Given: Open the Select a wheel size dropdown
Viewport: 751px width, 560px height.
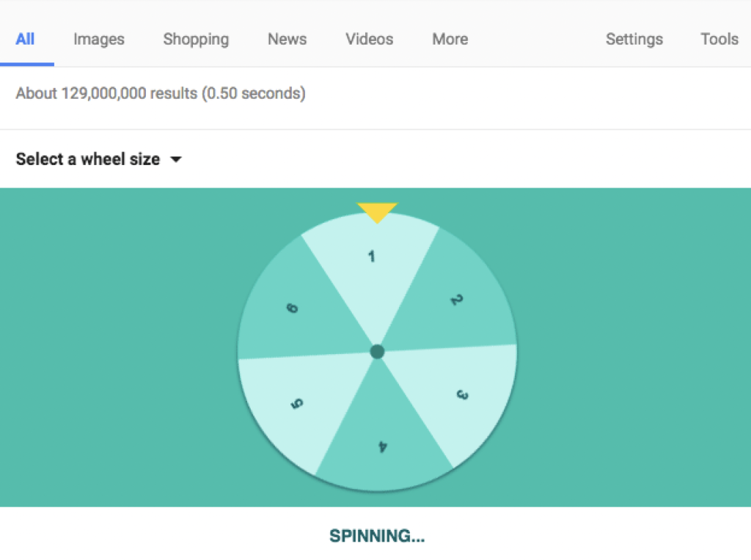Looking at the screenshot, I should coord(88,159).
